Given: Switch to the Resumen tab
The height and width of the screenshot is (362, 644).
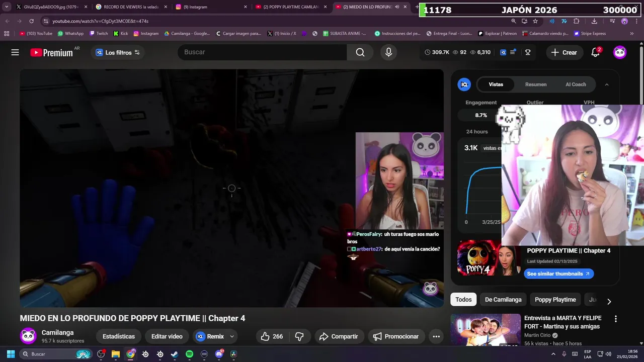Looking at the screenshot, I should pyautogui.click(x=536, y=84).
